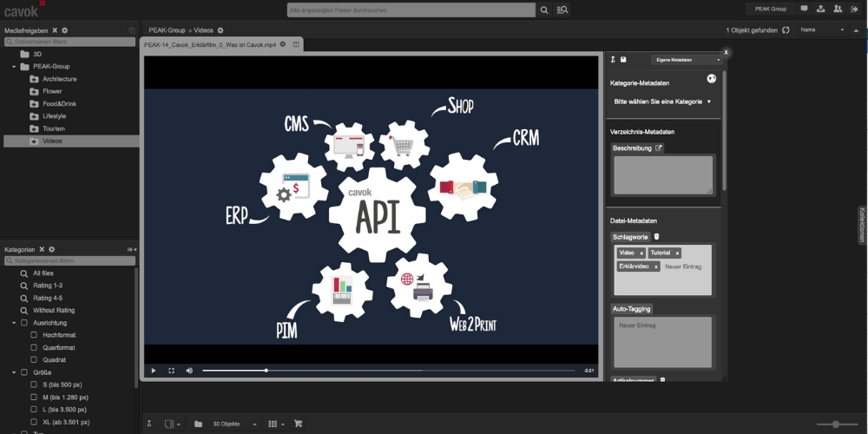Click the upload icon in header
This screenshot has height=434, width=868.
[821, 9]
